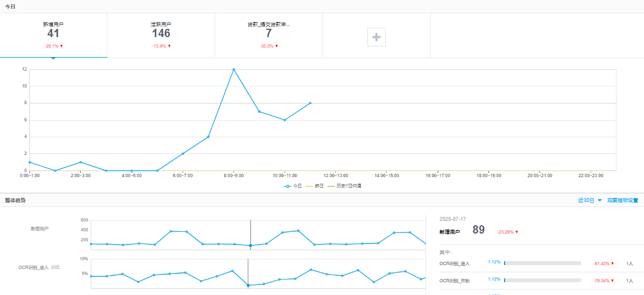Click the OCR识别_开始 row label
Viewport: 644px width, 295px height.
pyautogui.click(x=454, y=281)
